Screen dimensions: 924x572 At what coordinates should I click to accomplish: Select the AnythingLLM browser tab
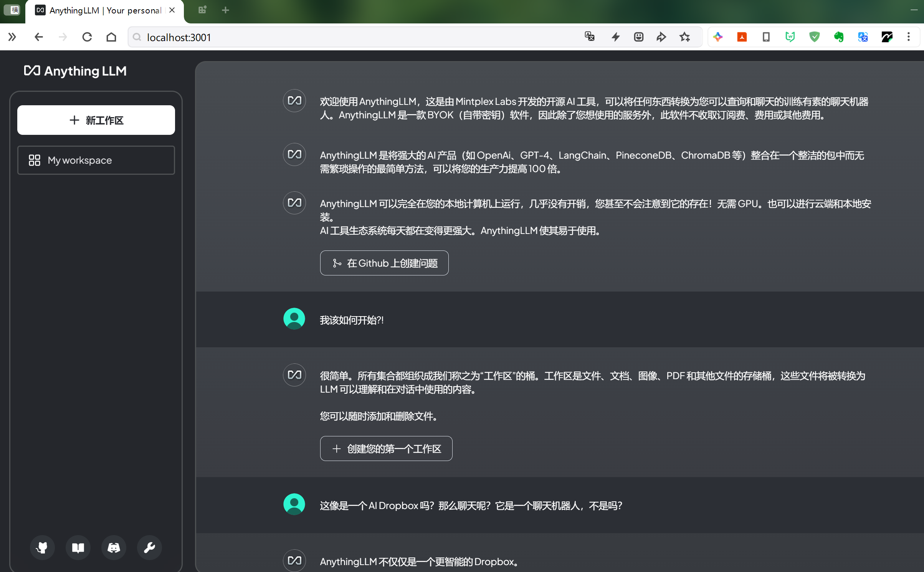(x=104, y=11)
